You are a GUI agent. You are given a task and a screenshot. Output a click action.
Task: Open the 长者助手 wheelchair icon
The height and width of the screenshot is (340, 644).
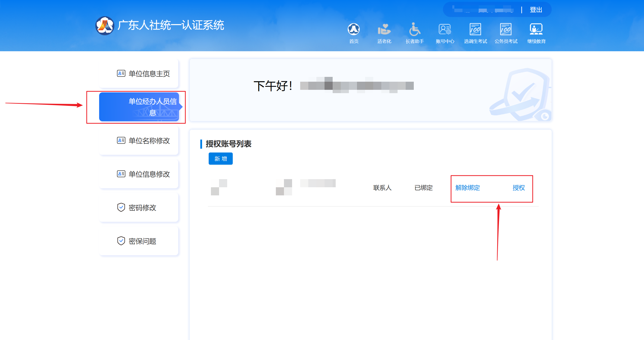tap(415, 29)
